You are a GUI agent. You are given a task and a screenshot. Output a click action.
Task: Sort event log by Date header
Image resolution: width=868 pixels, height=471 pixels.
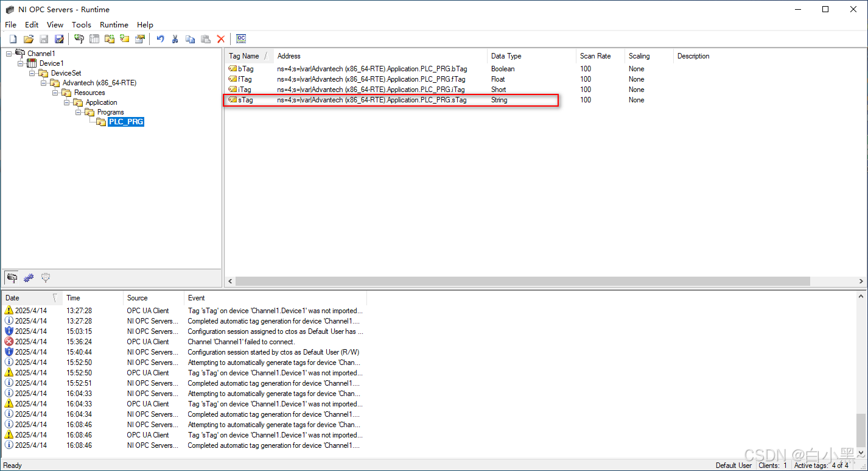(32, 298)
